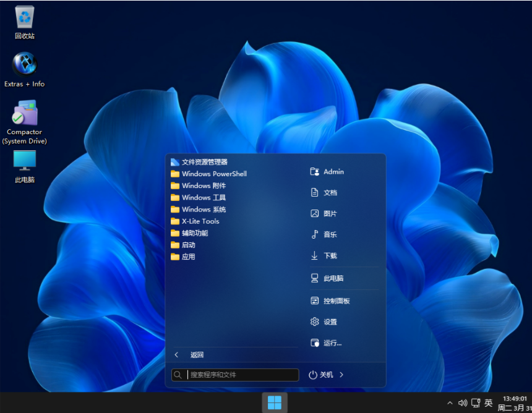Click the Windows 附件 folder icon
This screenshot has height=413, width=532.
(x=174, y=186)
